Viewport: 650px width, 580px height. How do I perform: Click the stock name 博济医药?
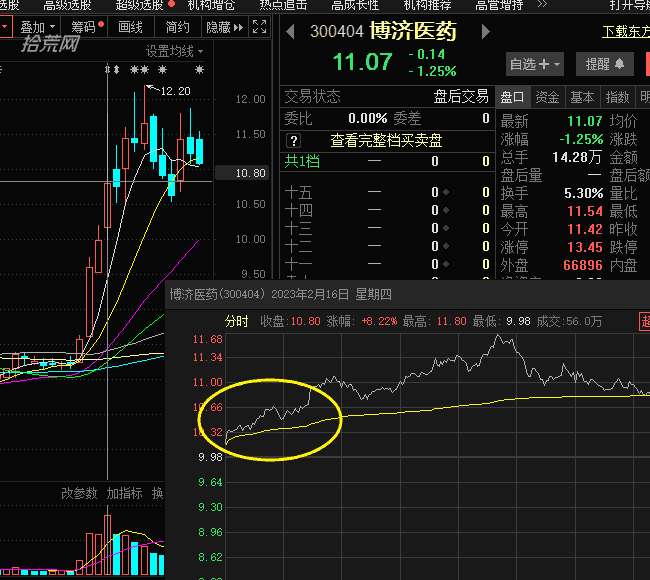click(413, 31)
